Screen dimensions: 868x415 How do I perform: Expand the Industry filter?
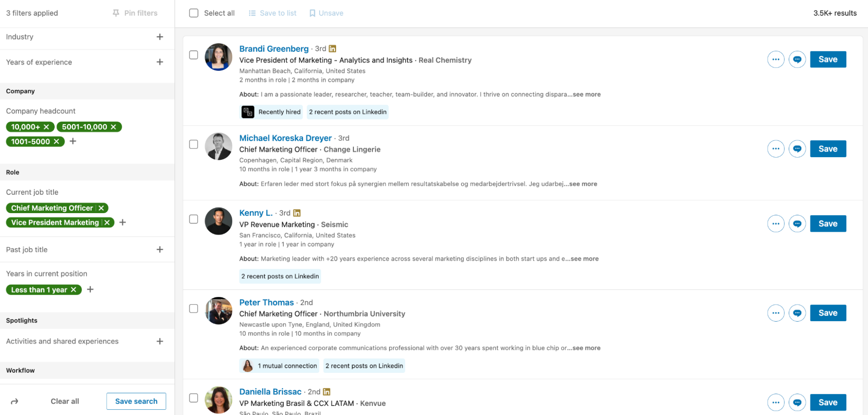(160, 37)
